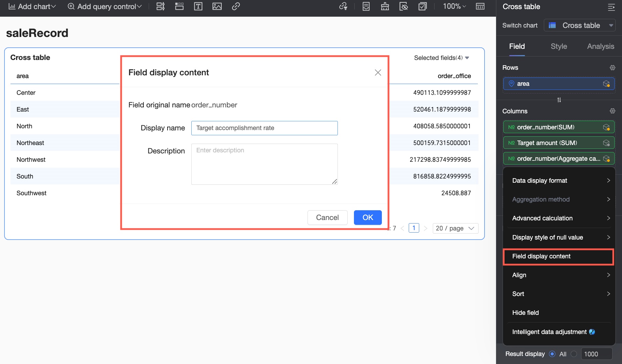Open the Add chart dropdown
622x364 pixels.
click(32, 6)
